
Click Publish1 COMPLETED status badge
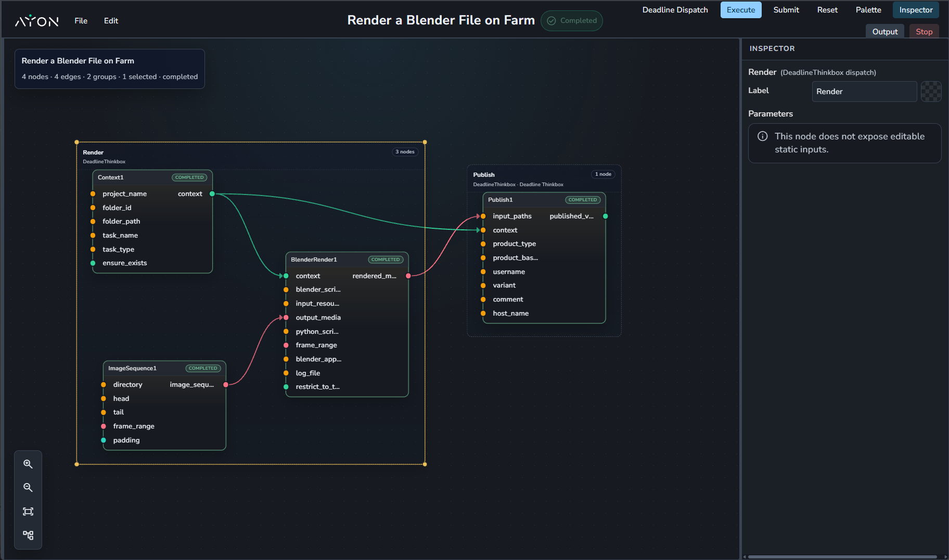click(x=583, y=200)
